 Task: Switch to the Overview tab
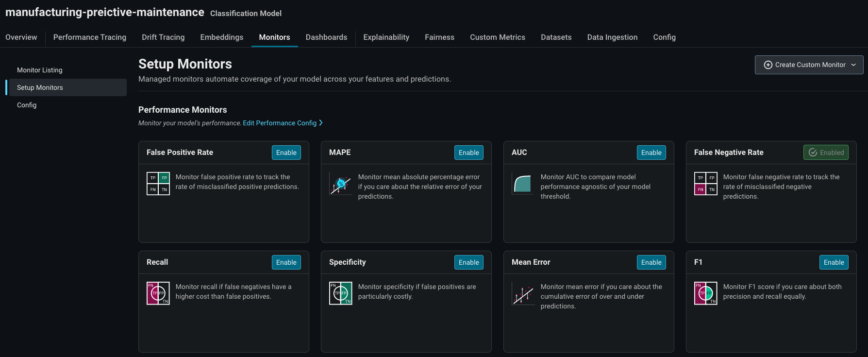tap(21, 37)
